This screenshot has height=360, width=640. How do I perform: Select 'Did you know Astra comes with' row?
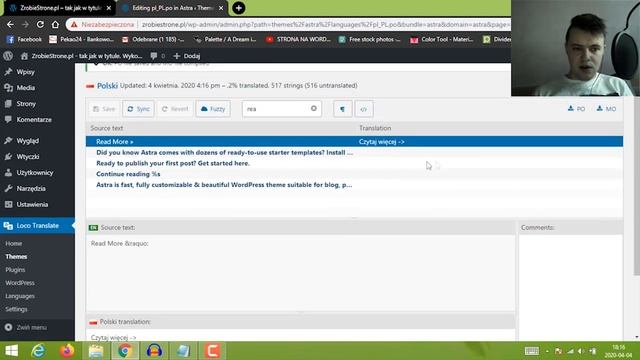point(354,152)
